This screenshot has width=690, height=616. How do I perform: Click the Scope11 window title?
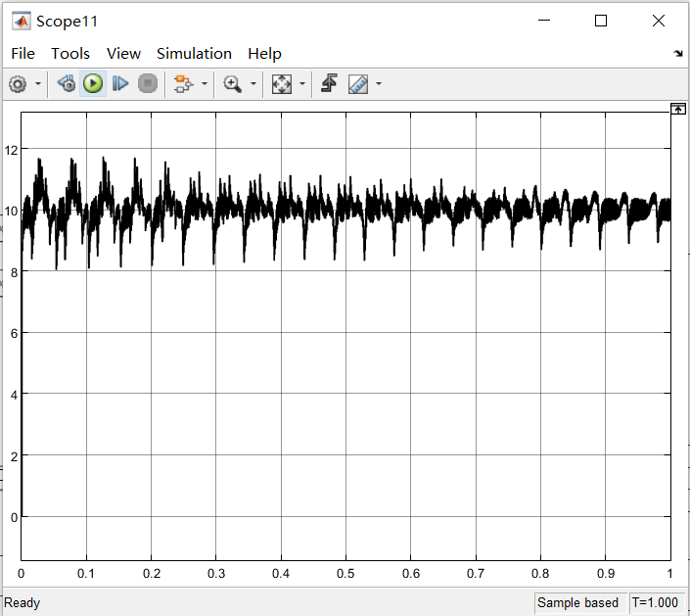pyautogui.click(x=67, y=22)
